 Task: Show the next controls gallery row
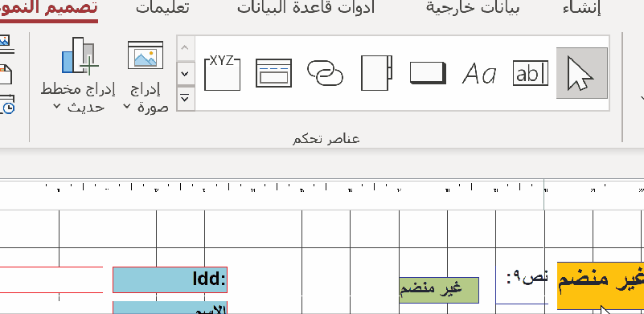185,73
